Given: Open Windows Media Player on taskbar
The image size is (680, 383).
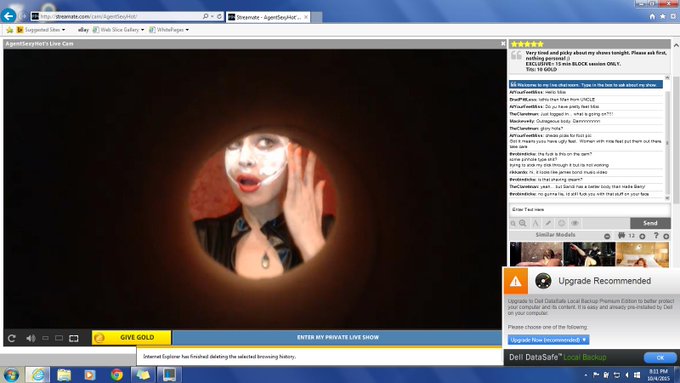Looking at the screenshot, I should click(90, 375).
